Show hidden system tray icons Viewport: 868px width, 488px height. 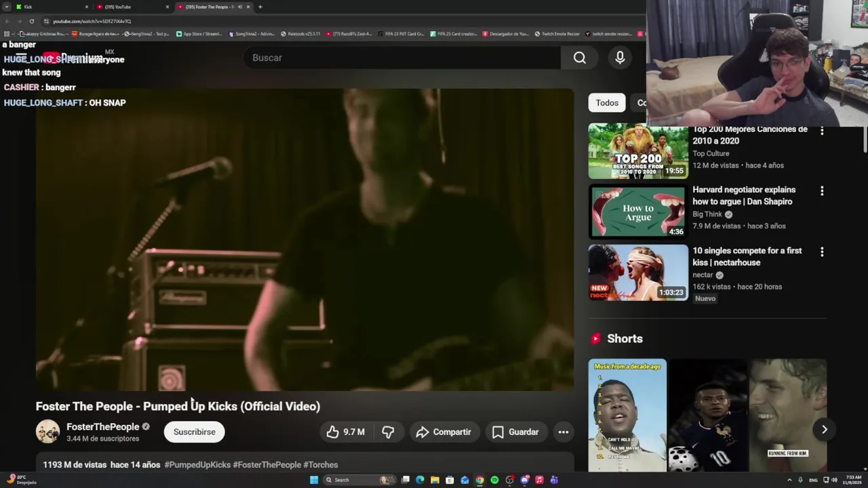[x=789, y=480]
